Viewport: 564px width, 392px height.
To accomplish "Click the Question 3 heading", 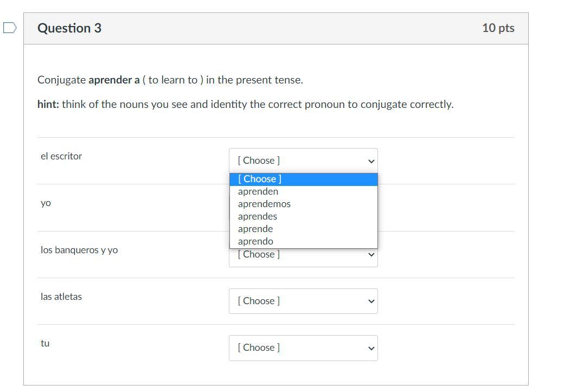I will point(69,28).
